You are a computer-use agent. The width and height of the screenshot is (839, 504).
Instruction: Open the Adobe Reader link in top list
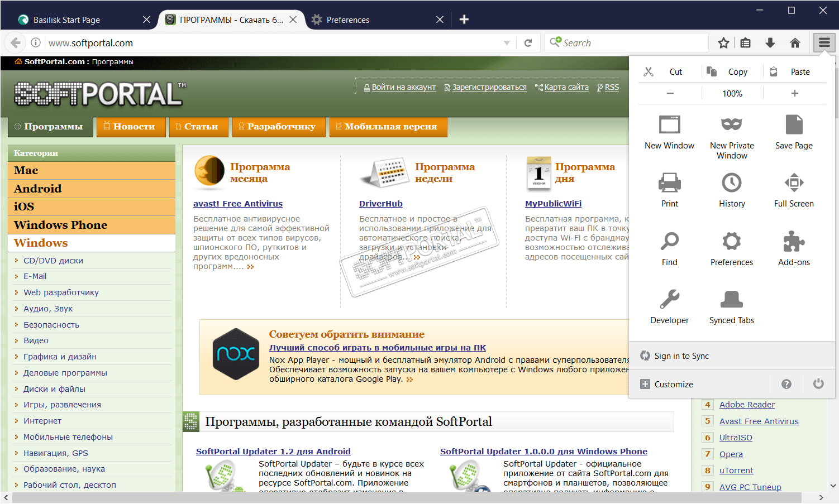coord(747,405)
